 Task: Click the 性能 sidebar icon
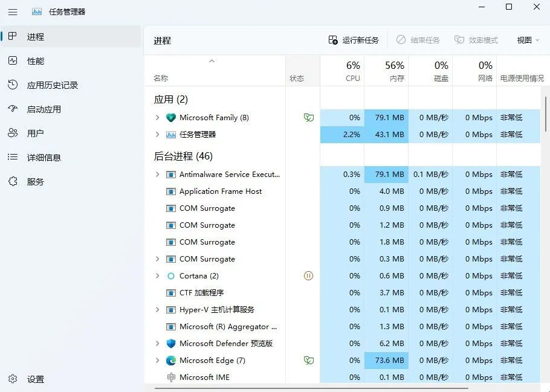pos(13,60)
